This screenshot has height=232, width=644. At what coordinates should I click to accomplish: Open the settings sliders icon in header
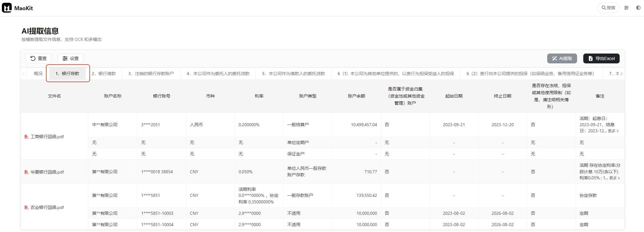(626, 8)
